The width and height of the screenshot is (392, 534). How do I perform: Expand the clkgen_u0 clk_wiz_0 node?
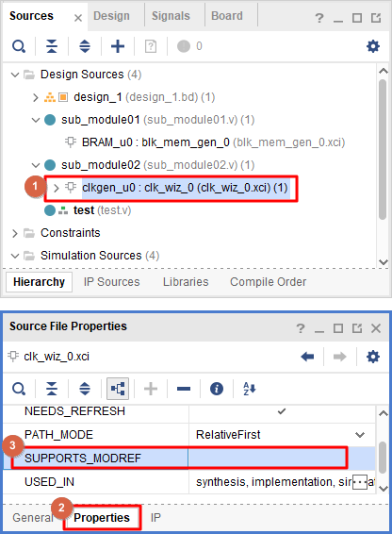[57, 188]
